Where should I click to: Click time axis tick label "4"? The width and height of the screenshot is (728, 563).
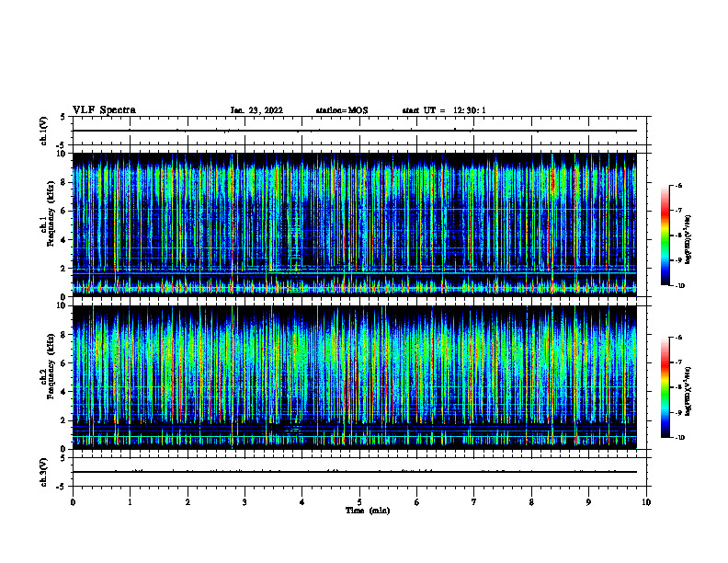tap(302, 502)
